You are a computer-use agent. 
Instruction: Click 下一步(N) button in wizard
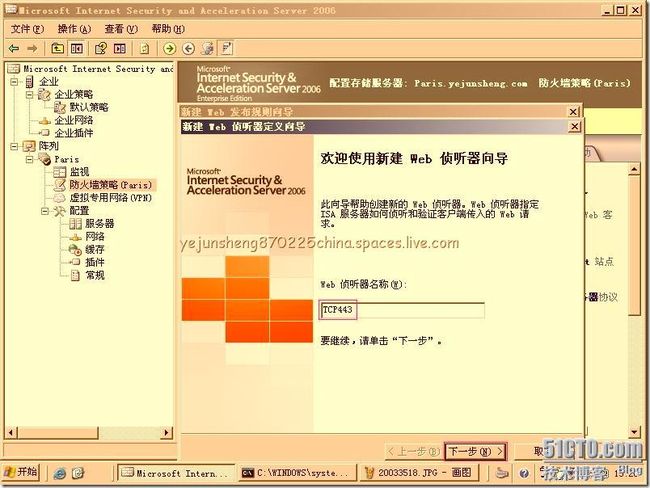tap(475, 452)
